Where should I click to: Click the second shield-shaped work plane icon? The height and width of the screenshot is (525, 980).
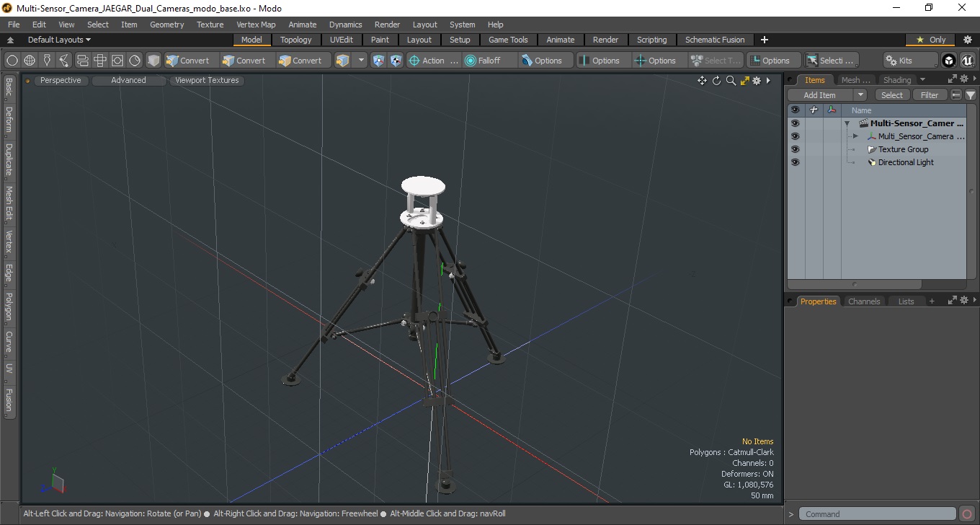click(396, 61)
